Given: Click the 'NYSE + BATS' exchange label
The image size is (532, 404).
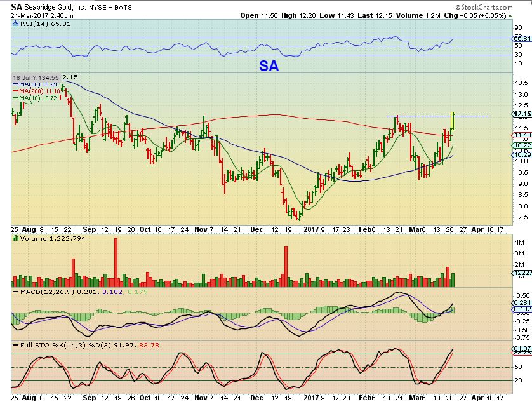Looking at the screenshot, I should click(x=110, y=7).
